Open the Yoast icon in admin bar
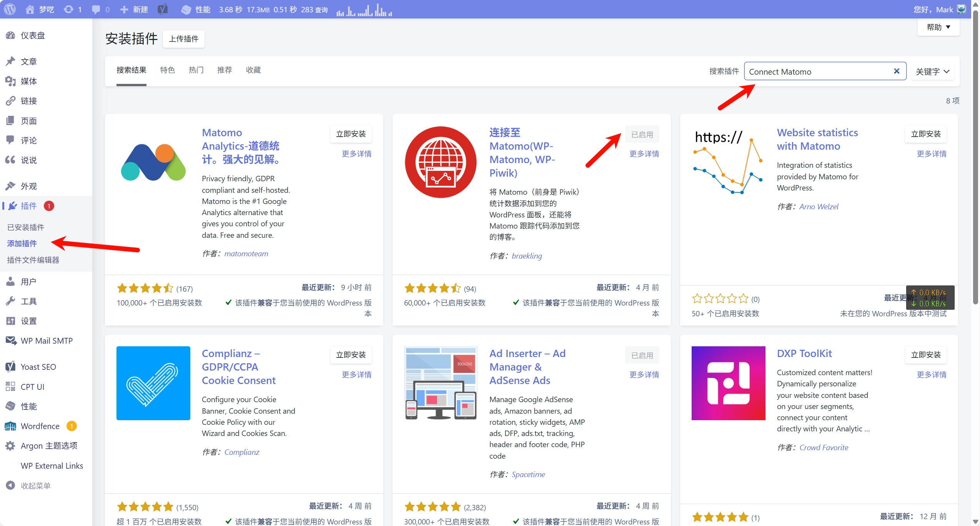Image resolution: width=980 pixels, height=526 pixels. (163, 9)
